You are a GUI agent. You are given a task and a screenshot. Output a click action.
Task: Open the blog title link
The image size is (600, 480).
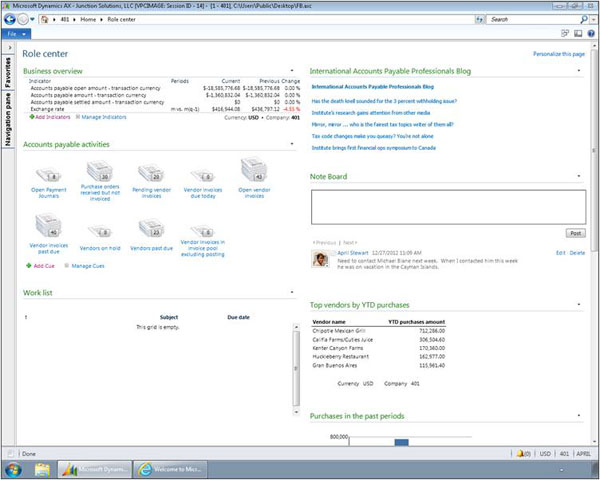tap(372, 87)
